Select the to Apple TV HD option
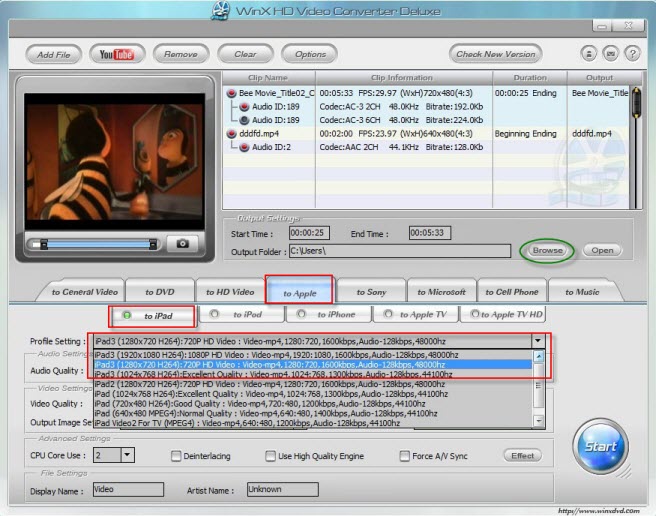 coord(475,314)
